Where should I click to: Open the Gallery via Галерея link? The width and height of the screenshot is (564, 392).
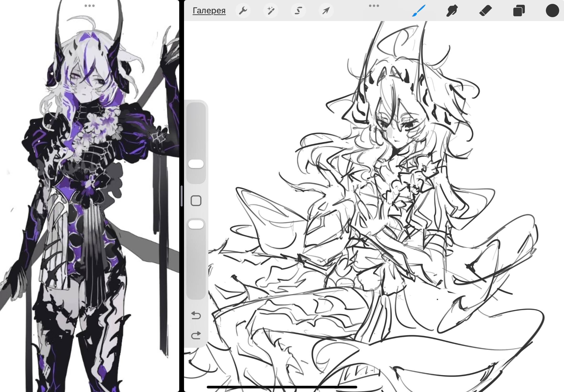point(209,11)
